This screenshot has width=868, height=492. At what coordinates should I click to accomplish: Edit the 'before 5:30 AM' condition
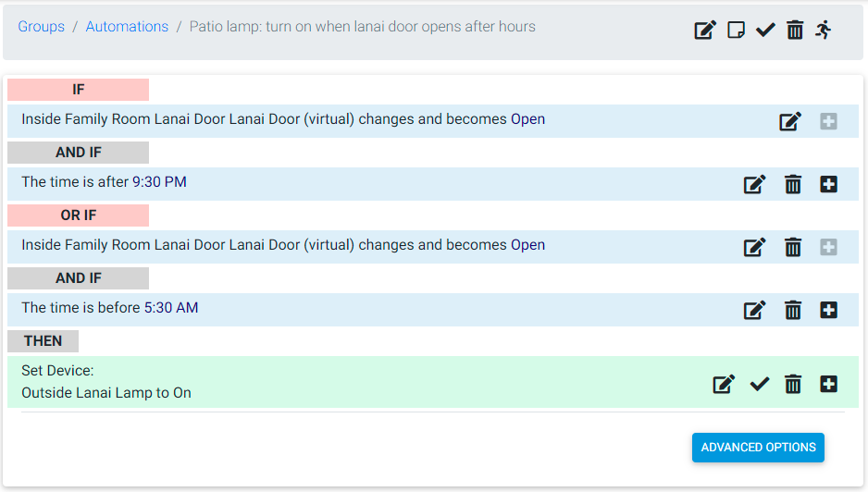coord(754,310)
